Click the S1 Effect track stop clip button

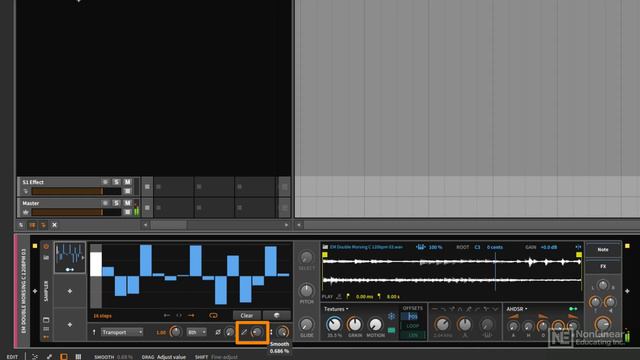pos(147,187)
